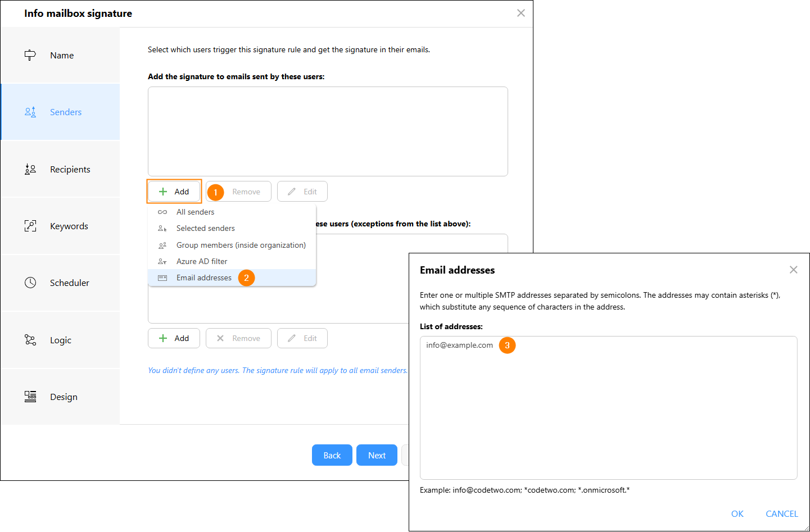810x532 pixels.
Task: Click the Logic flow icon
Action: [x=30, y=340]
